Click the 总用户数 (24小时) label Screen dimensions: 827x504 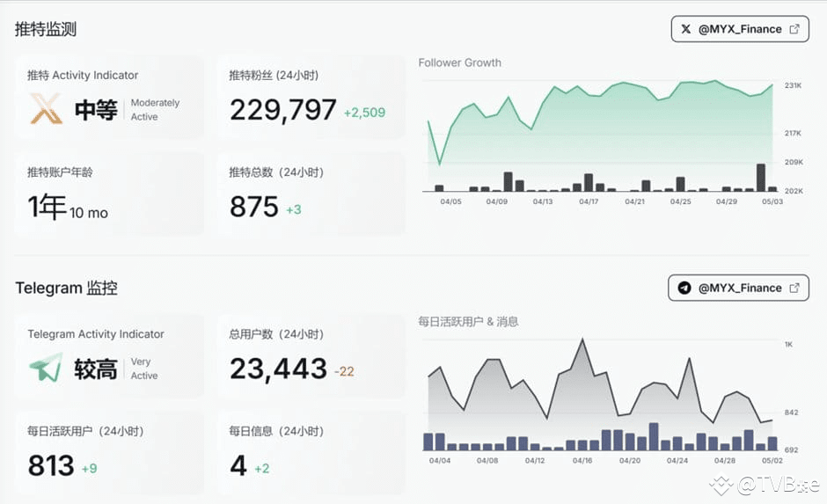tap(276, 334)
